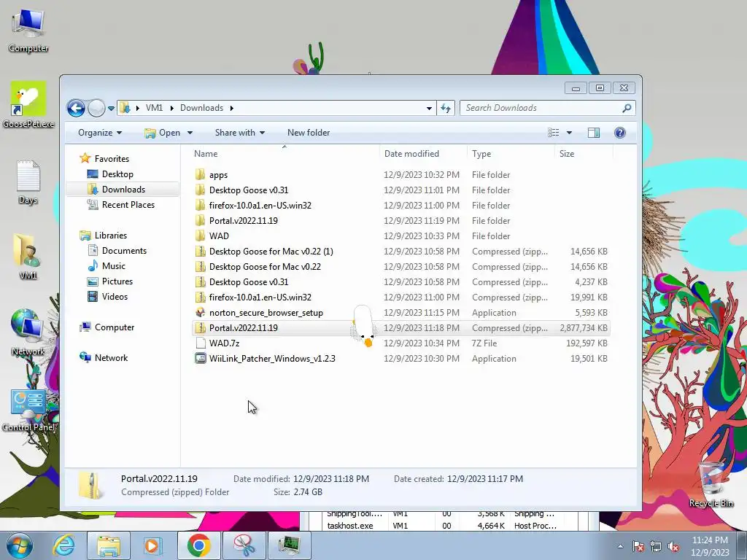This screenshot has width=747, height=560.
Task: Click the Forward navigation arrow button
Action: [96, 108]
